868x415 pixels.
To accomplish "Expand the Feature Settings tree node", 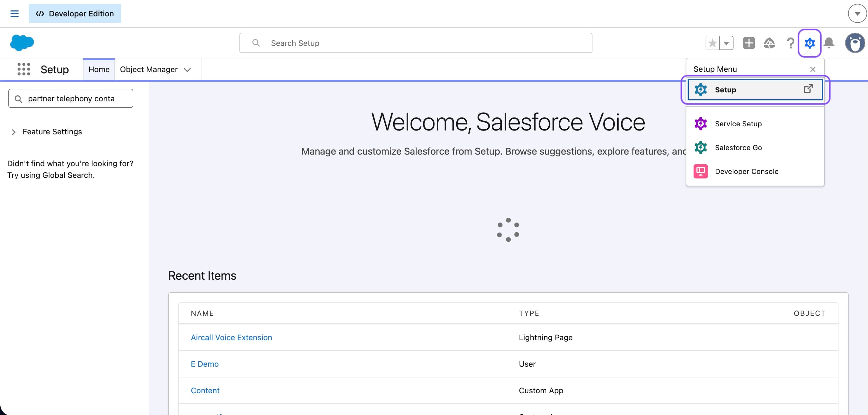I will [x=13, y=132].
